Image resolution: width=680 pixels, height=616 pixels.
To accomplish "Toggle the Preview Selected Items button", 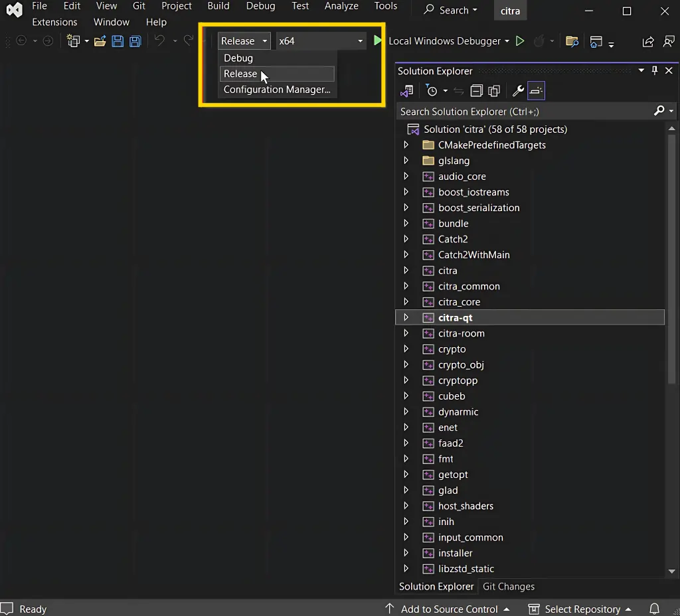I will click(x=537, y=91).
